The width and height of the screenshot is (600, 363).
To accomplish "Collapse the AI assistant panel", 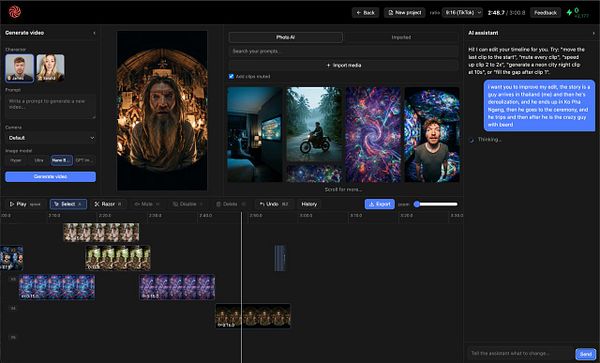I will coord(593,33).
